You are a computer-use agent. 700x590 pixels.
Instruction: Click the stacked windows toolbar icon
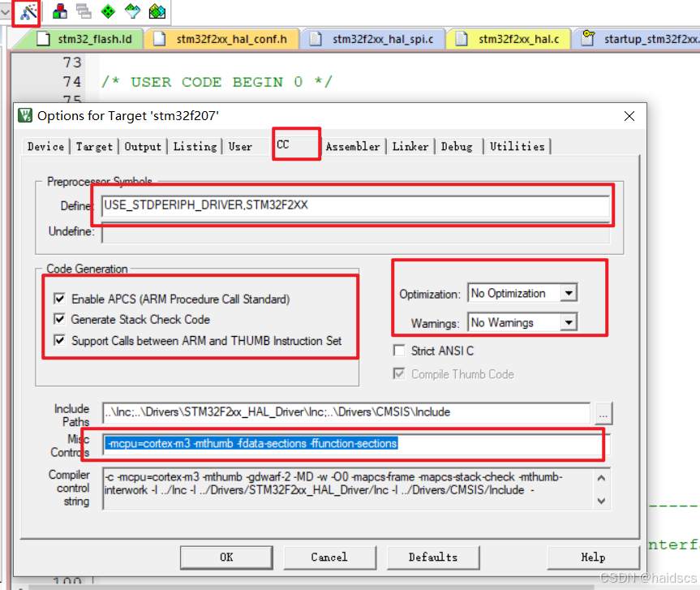point(84,11)
